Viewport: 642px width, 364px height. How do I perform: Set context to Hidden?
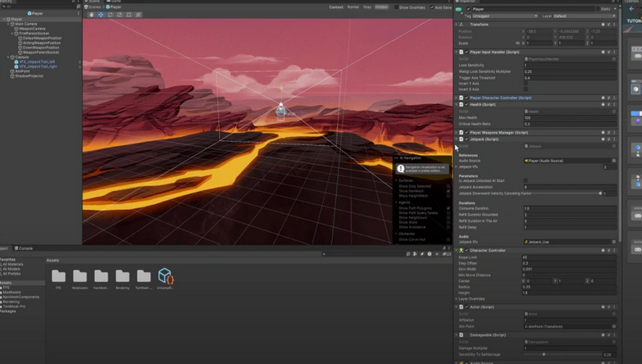(x=381, y=7)
